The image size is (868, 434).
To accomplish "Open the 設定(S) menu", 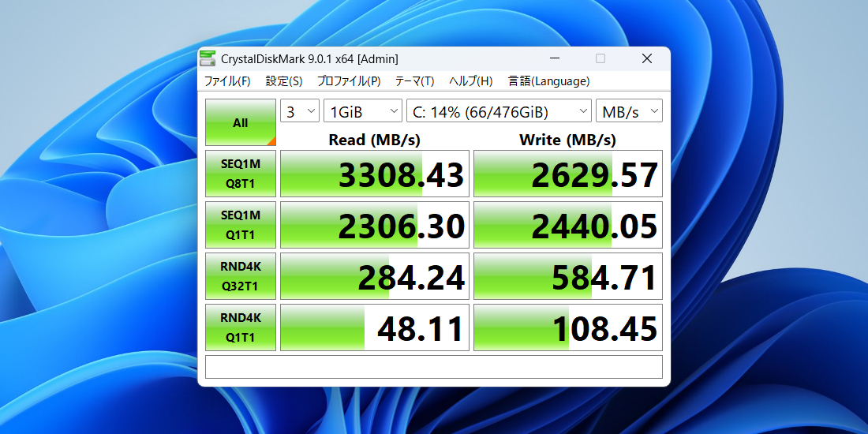I will (284, 81).
